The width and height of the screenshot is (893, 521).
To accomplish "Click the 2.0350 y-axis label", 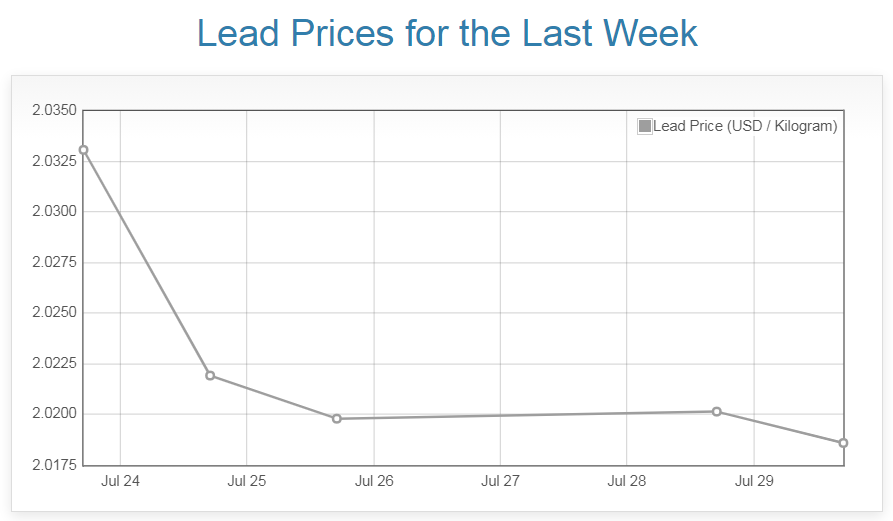I will [x=54, y=110].
